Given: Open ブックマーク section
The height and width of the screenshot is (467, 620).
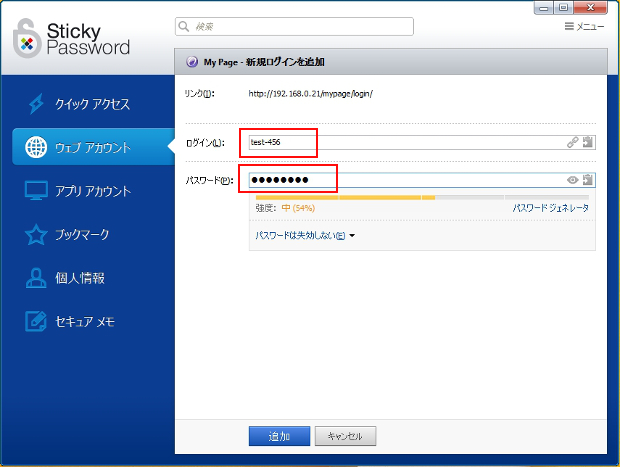Looking at the screenshot, I should [x=82, y=234].
